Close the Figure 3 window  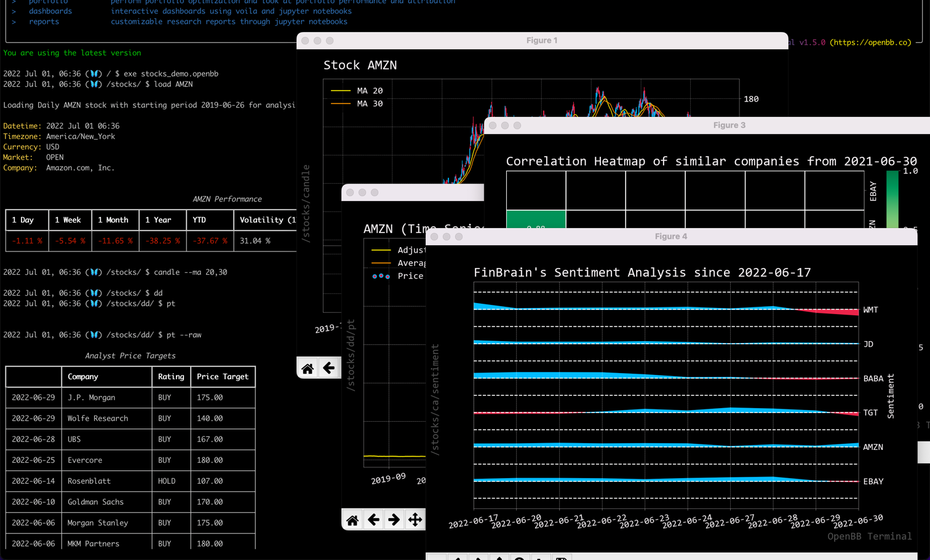[493, 125]
